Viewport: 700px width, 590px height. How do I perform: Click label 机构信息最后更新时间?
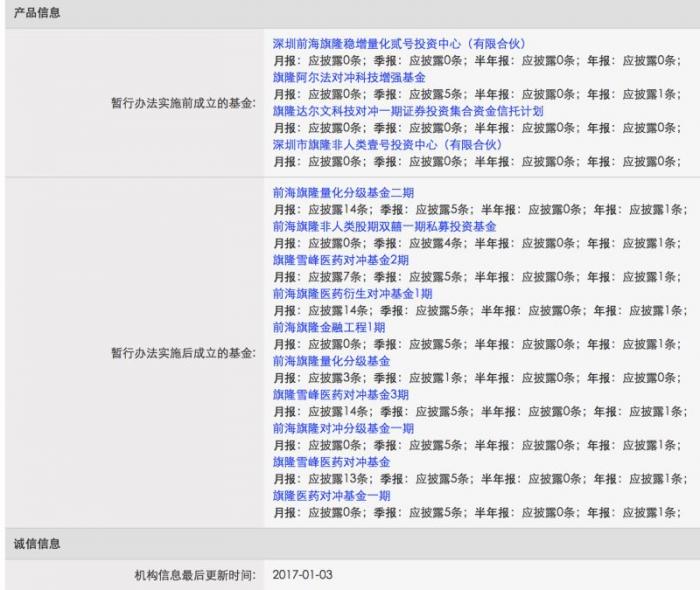[195, 575]
